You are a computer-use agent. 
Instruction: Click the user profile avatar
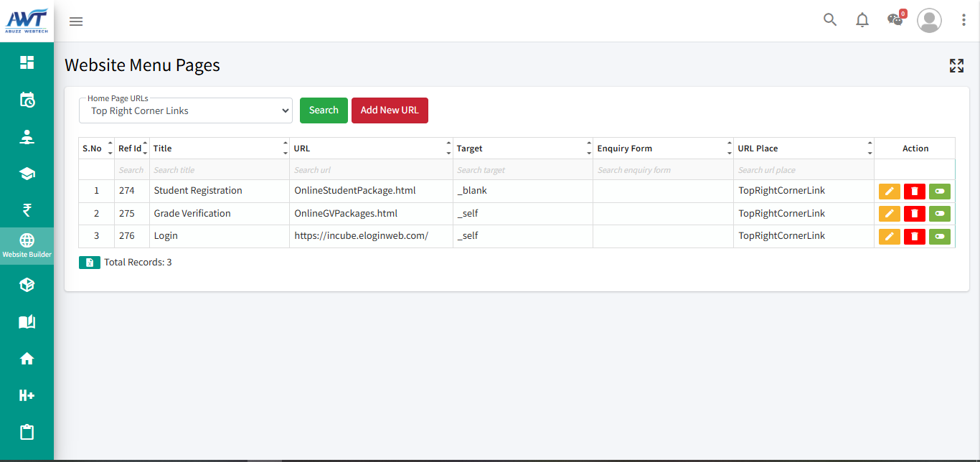pyautogui.click(x=929, y=20)
